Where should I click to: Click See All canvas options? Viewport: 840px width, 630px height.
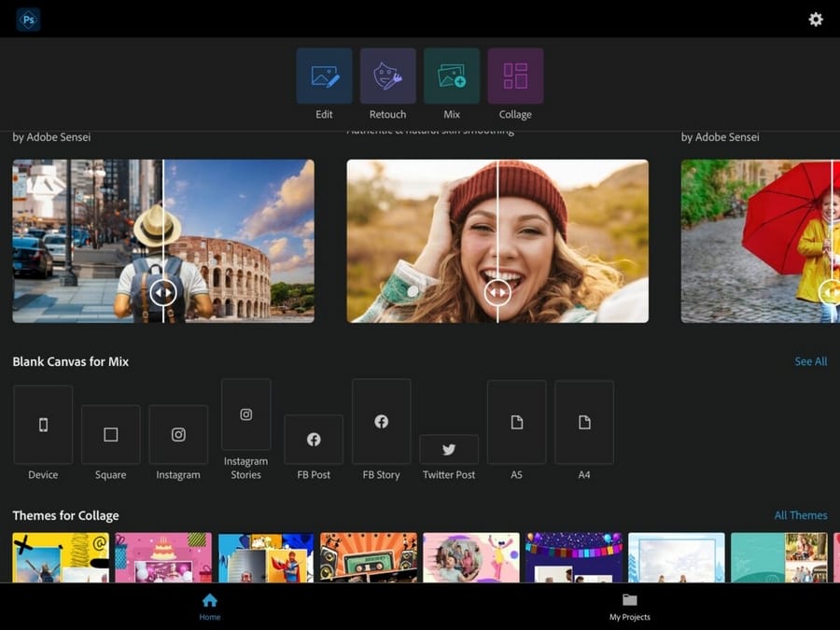point(810,361)
